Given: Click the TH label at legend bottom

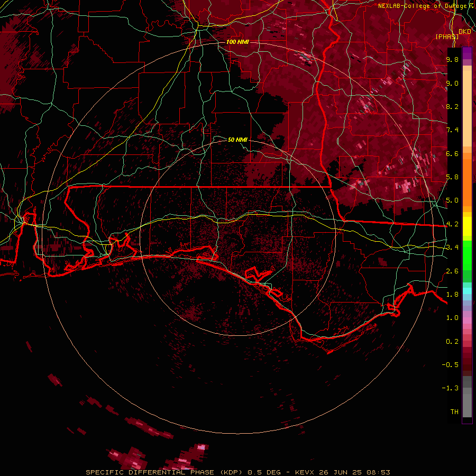Looking at the screenshot, I should tap(454, 412).
